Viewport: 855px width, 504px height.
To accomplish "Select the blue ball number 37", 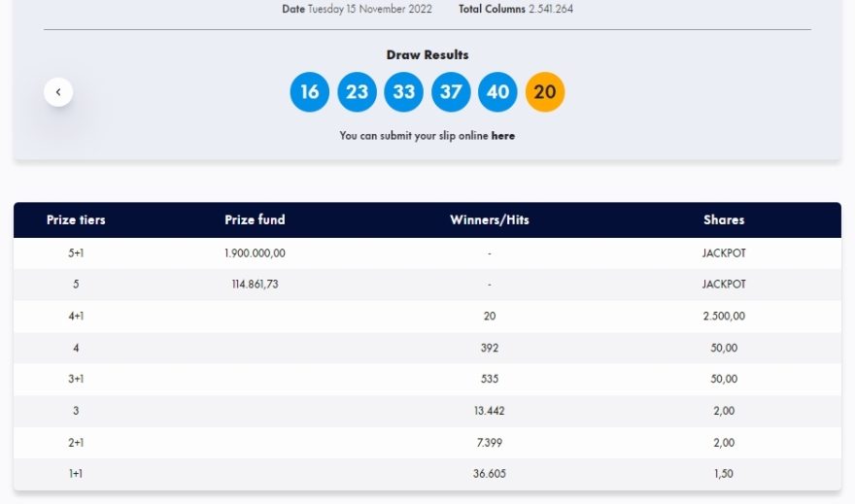I will click(451, 92).
